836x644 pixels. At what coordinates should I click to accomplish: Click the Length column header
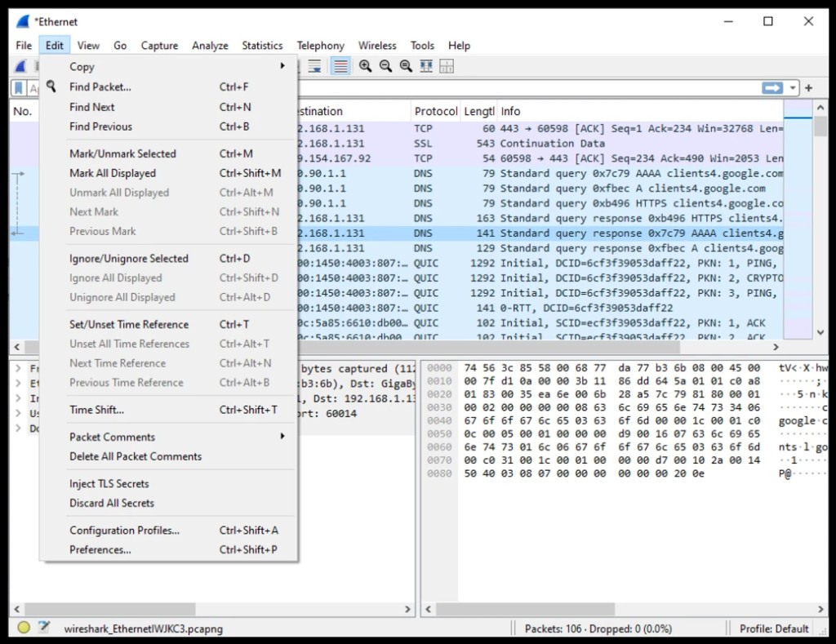pos(478,111)
